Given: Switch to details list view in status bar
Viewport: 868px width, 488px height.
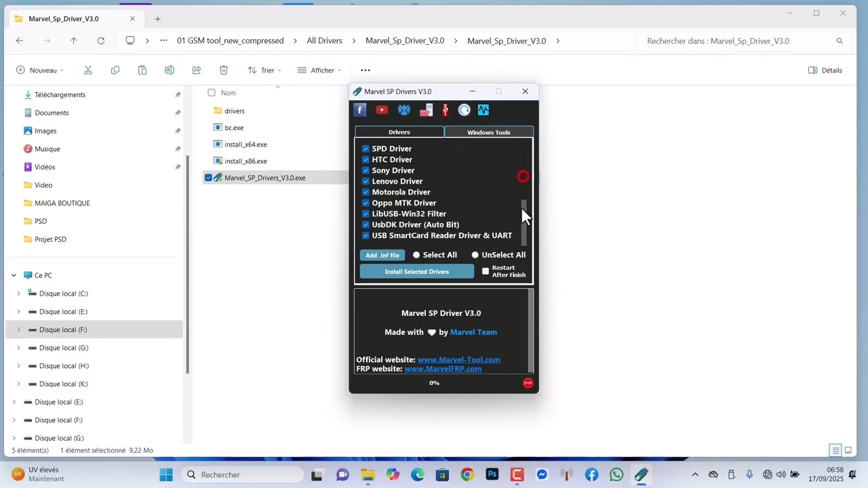Looking at the screenshot, I should 835,450.
